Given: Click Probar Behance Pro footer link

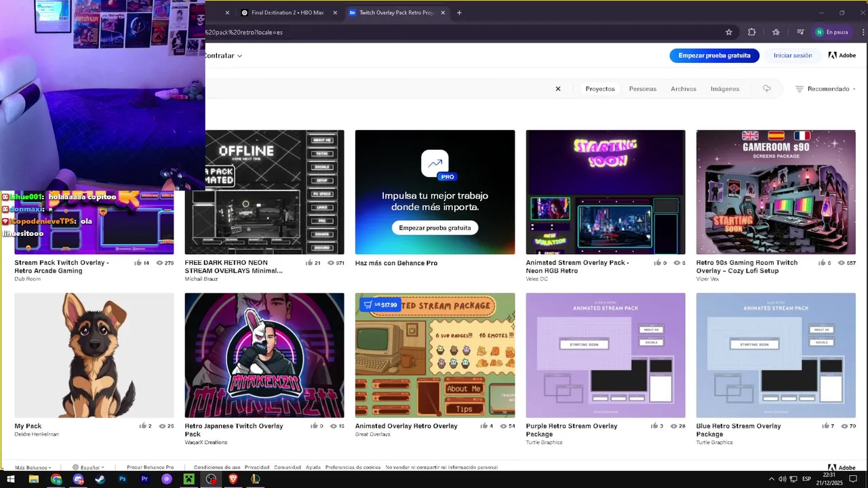Looking at the screenshot, I should 150,468.
